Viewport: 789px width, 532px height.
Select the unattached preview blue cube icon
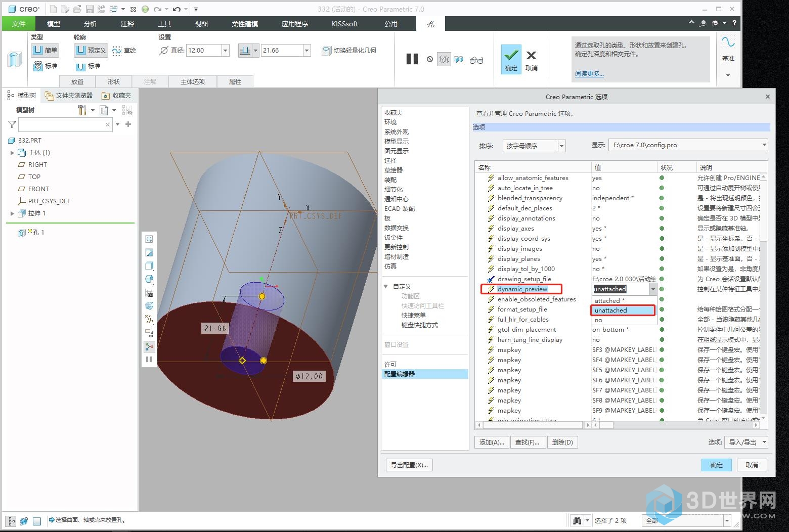[459, 59]
